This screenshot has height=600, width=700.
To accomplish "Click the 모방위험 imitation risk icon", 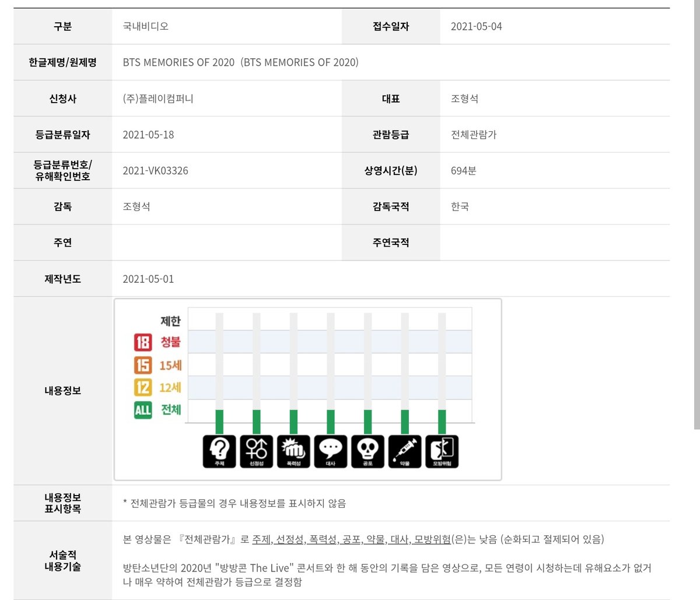I will [442, 451].
